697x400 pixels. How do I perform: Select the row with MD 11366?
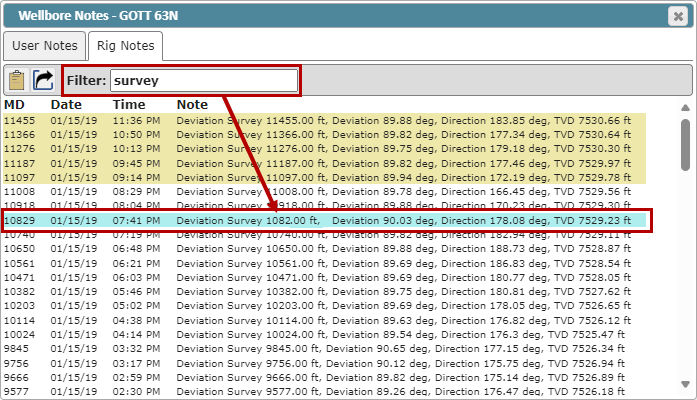coord(324,135)
